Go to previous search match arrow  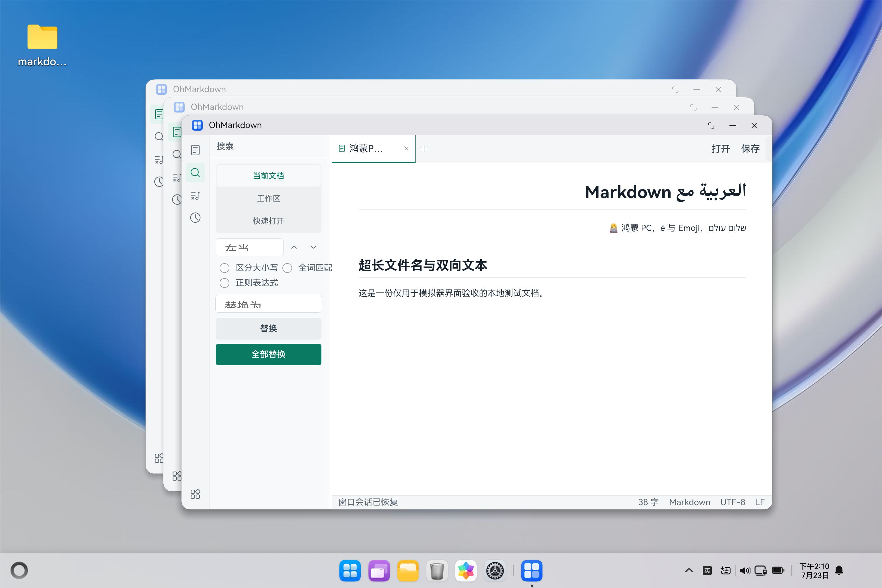(x=294, y=247)
